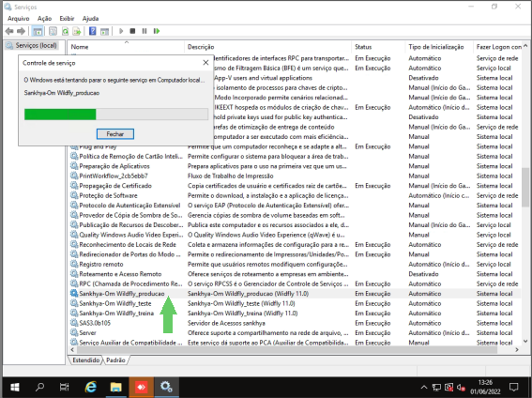Select Política de Remoção de Cartão row
Viewport: 532px width, 398px height.
(295, 157)
